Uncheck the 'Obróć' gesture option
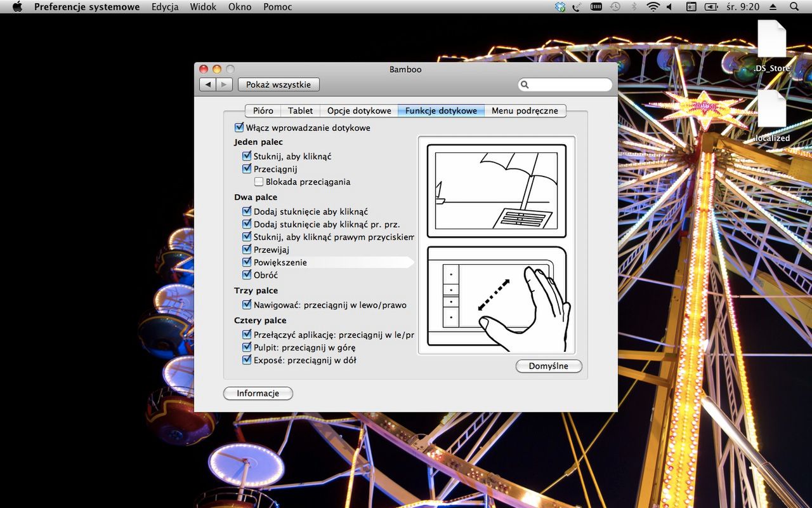 (x=247, y=275)
